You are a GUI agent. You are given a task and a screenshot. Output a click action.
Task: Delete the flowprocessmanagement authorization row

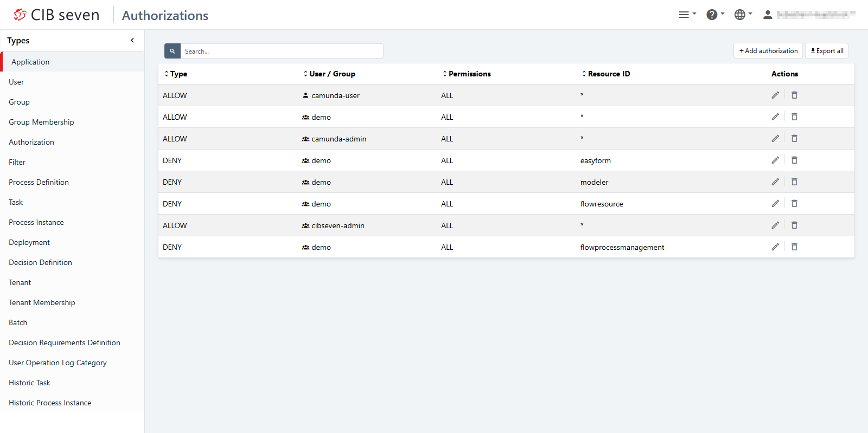point(794,247)
